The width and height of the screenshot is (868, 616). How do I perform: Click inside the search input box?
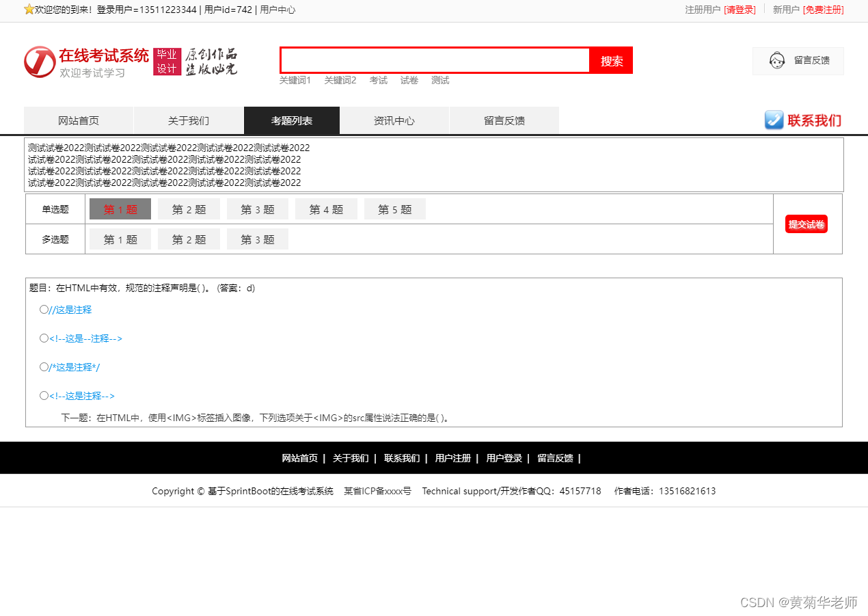click(435, 61)
